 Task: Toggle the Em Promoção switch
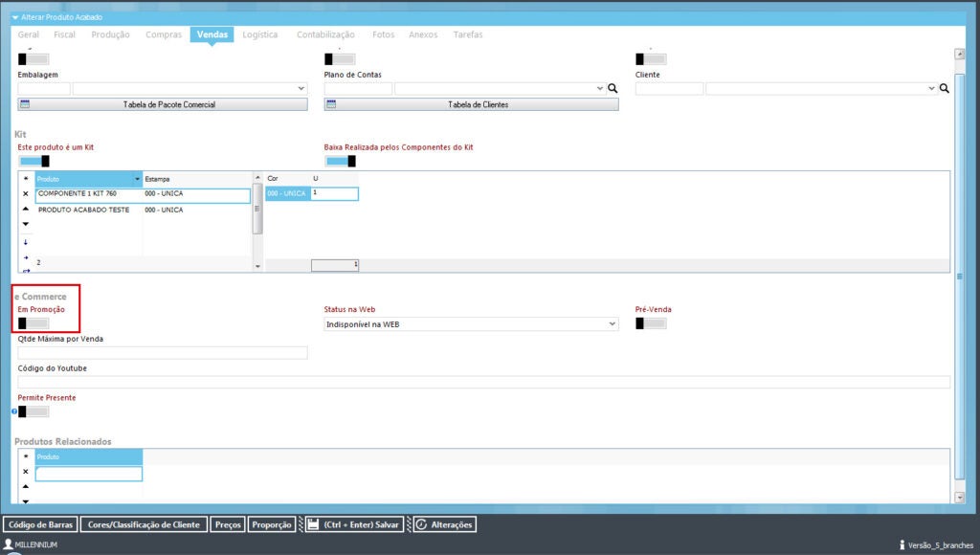click(33, 323)
